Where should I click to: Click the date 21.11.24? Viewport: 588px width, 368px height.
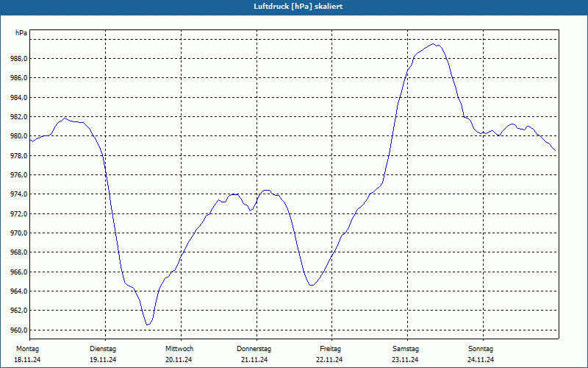pyautogui.click(x=254, y=360)
